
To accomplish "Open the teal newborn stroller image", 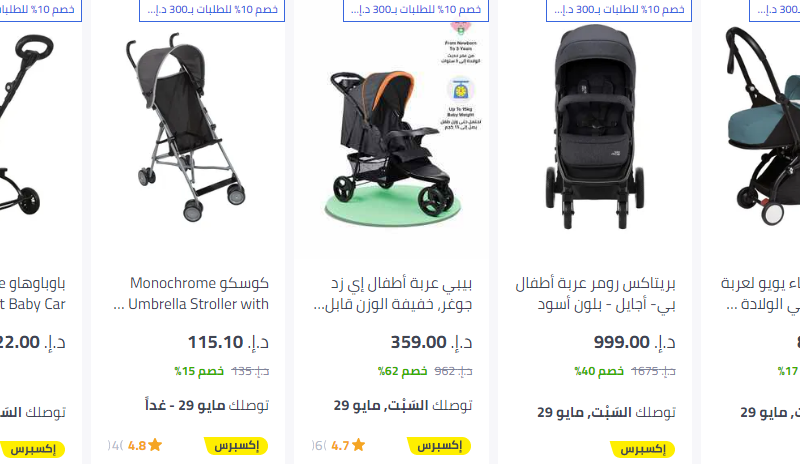I will pos(762,126).
